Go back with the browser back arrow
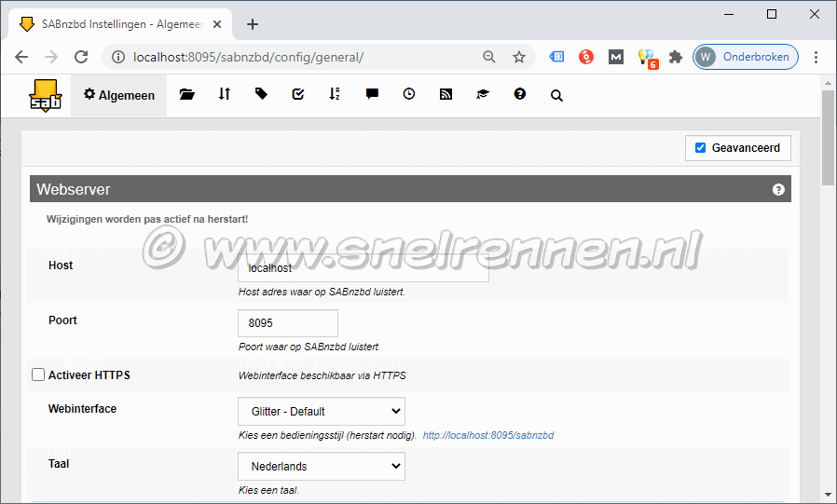 click(21, 57)
